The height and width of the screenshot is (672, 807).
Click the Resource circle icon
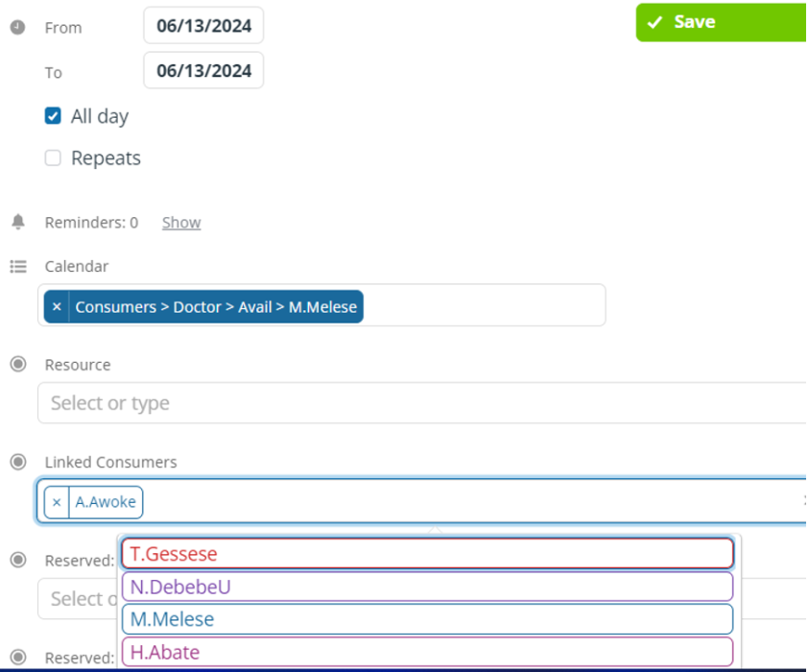pyautogui.click(x=18, y=364)
